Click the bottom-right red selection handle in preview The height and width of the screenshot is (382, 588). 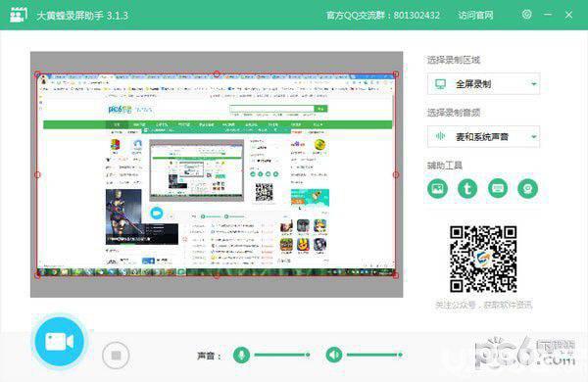396,275
